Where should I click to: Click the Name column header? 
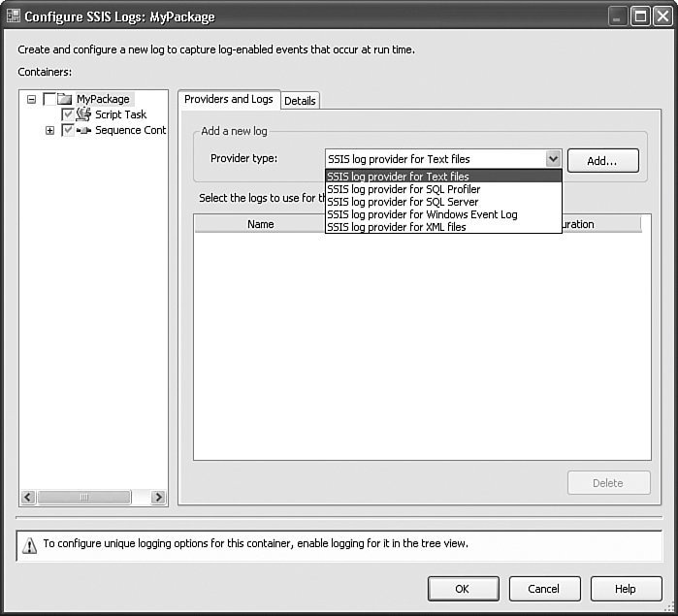[x=260, y=224]
